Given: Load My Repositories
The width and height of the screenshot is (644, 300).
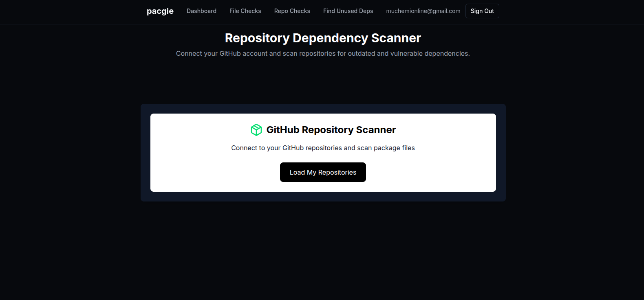Looking at the screenshot, I should (x=323, y=172).
